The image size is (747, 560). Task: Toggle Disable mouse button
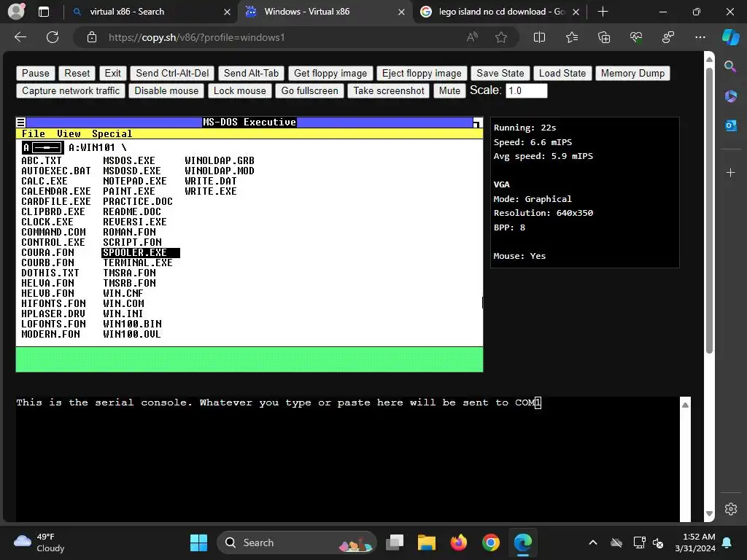point(166,91)
